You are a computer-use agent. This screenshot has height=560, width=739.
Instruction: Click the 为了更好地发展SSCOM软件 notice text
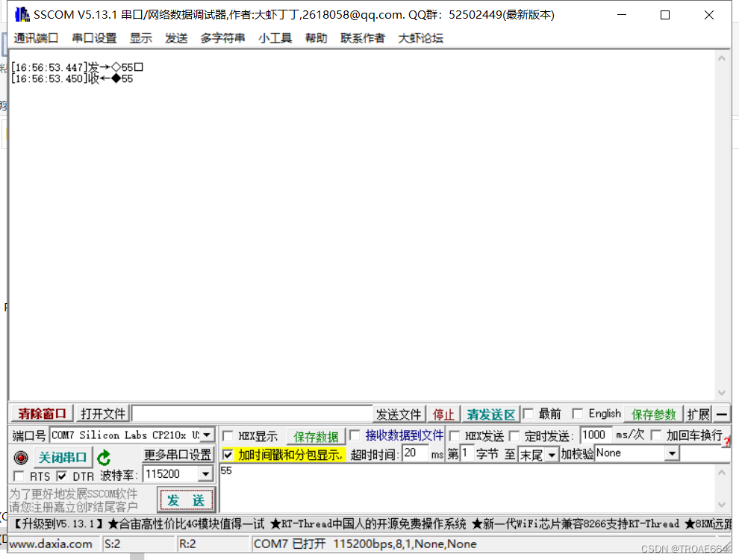pyautogui.click(x=73, y=494)
